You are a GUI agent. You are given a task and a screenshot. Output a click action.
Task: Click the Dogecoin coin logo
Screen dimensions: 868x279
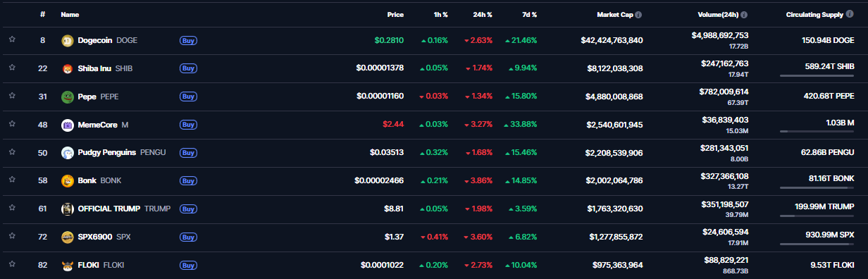[68, 40]
